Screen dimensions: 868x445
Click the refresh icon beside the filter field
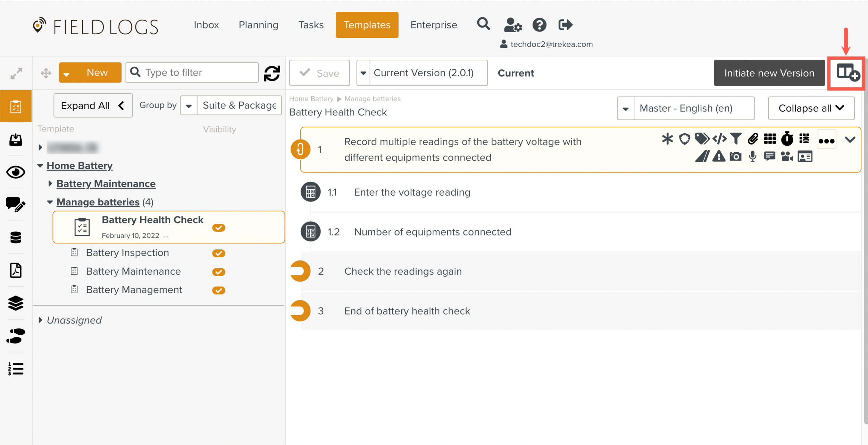tap(272, 73)
